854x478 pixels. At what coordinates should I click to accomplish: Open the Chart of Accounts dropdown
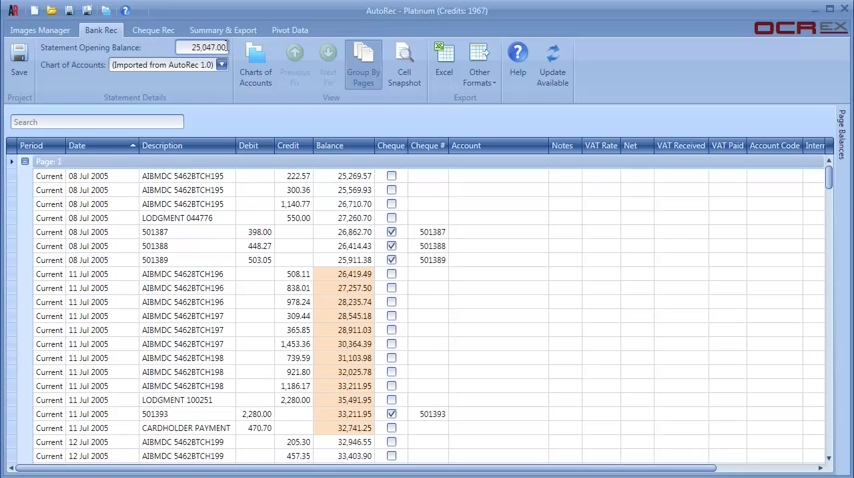222,64
